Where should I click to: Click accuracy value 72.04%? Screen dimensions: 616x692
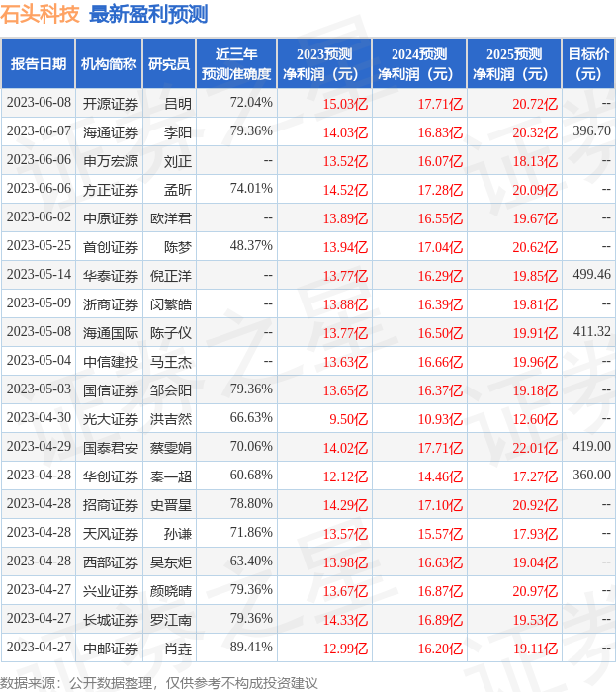(251, 103)
